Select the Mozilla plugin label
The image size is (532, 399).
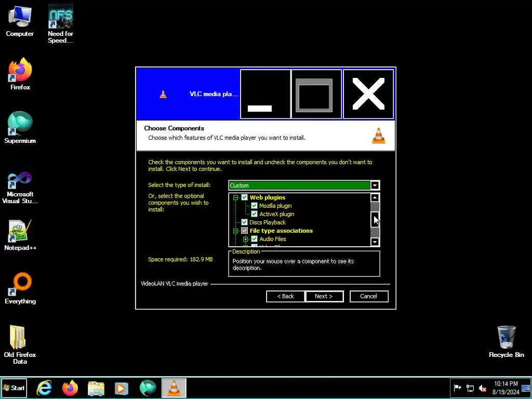pyautogui.click(x=275, y=206)
